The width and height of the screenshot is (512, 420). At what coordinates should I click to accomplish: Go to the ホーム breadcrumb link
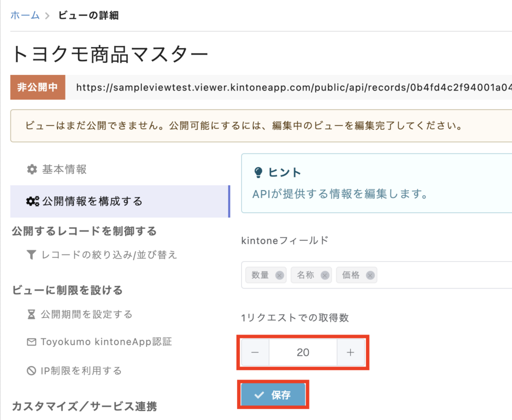(x=25, y=15)
